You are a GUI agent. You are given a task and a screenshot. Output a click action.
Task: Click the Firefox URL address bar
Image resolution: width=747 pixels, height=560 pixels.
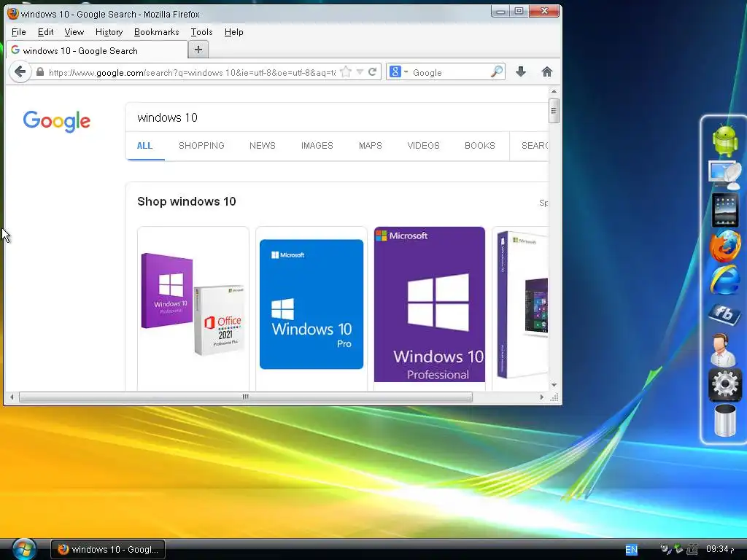point(192,72)
